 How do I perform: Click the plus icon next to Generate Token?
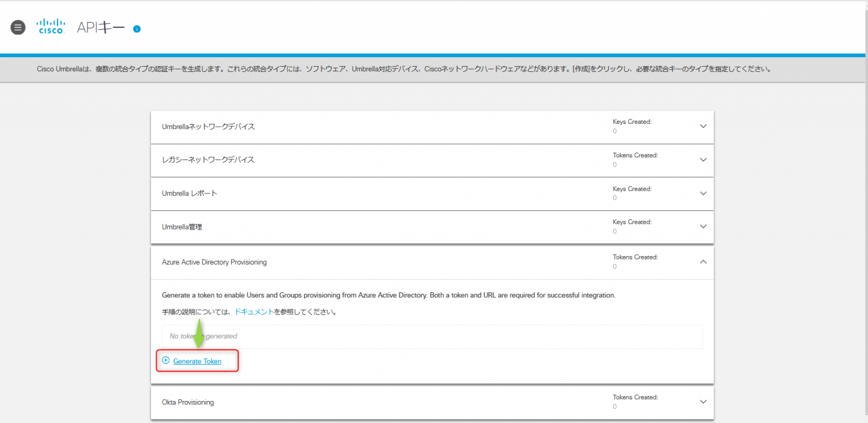pos(166,360)
